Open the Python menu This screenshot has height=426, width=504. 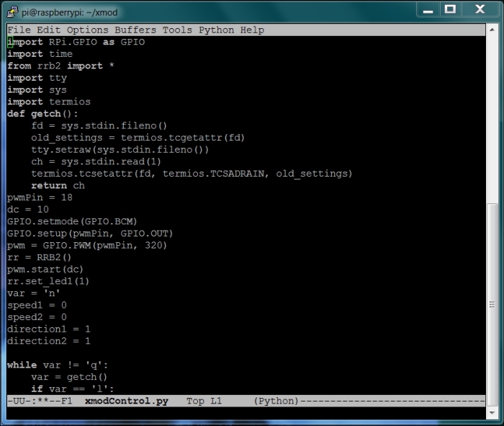coord(216,30)
